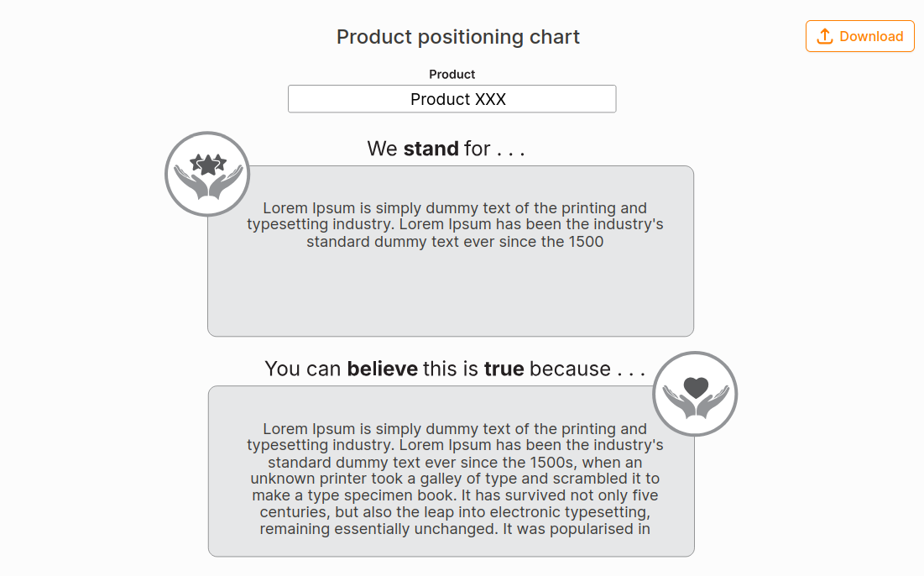Click the You can believe heading
This screenshot has height=576, width=924.
point(456,368)
